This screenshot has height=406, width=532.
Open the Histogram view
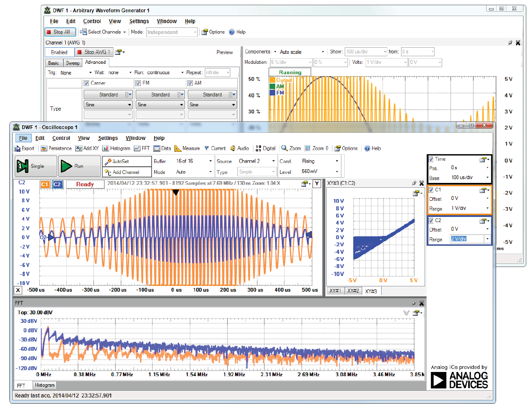click(116, 148)
